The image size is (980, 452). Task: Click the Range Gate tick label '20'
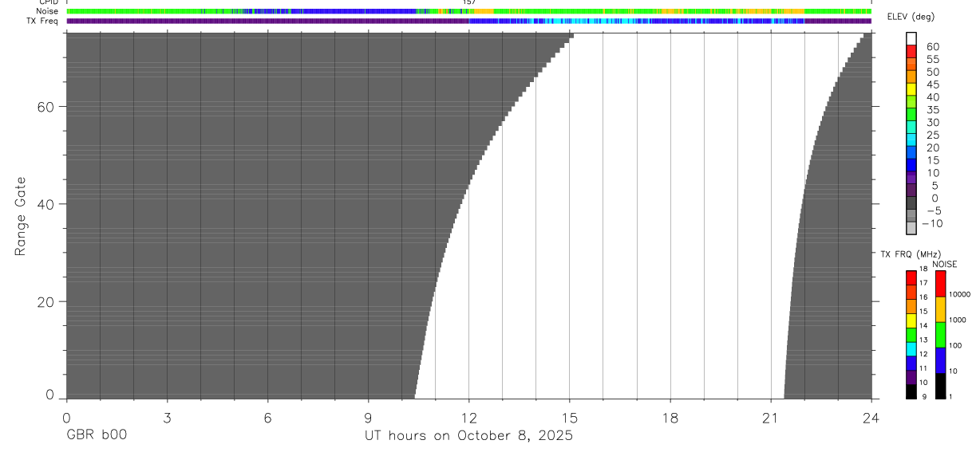[x=47, y=302]
